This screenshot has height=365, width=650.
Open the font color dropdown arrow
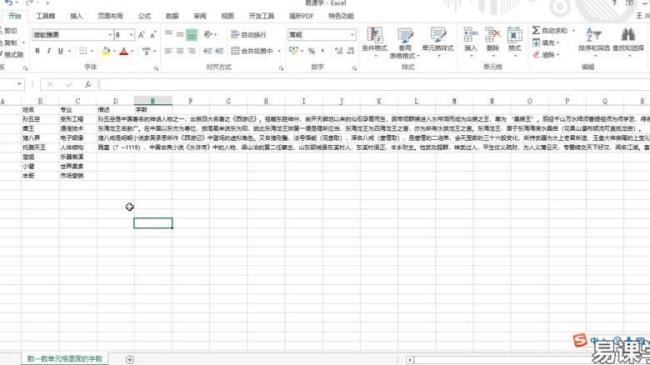point(132,51)
